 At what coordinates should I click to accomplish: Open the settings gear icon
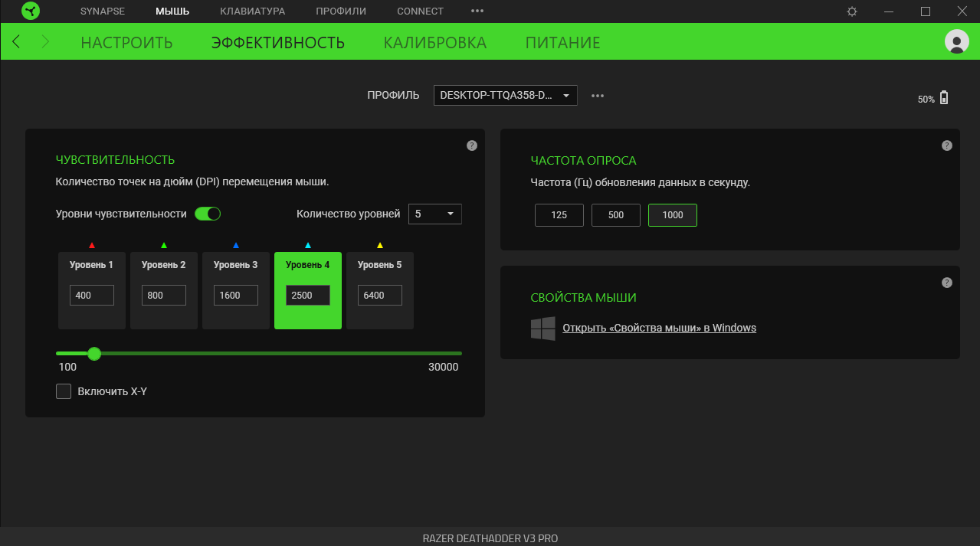pyautogui.click(x=852, y=11)
